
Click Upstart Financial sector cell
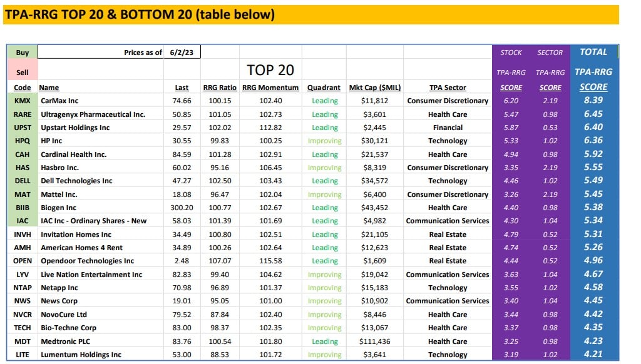click(x=448, y=128)
